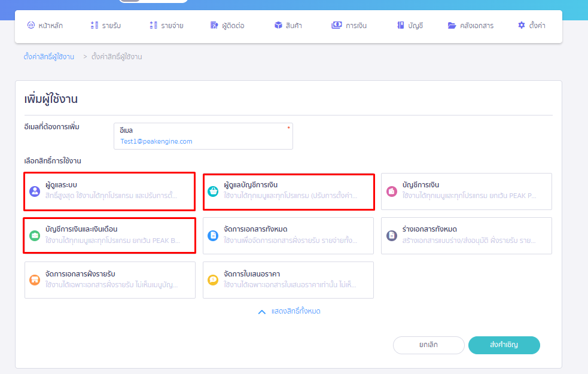Click the teal ผู้ดูแลบัญชีการเงิน basket icon

pos(212,191)
